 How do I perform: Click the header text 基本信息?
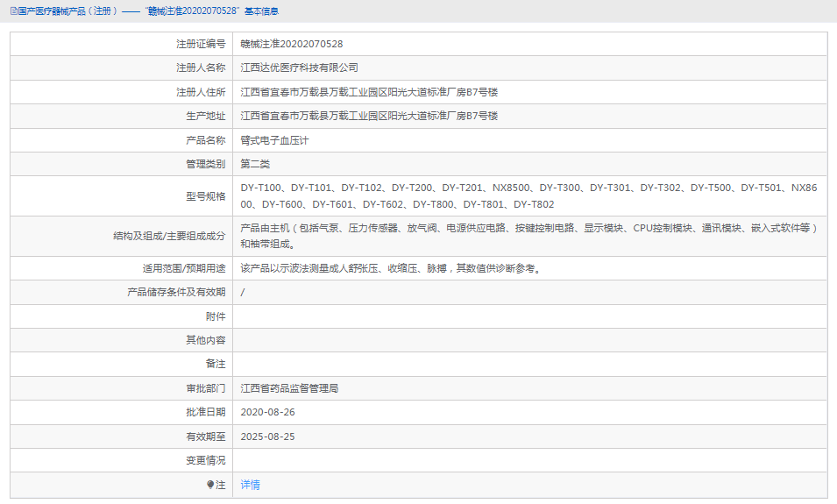tap(261, 11)
